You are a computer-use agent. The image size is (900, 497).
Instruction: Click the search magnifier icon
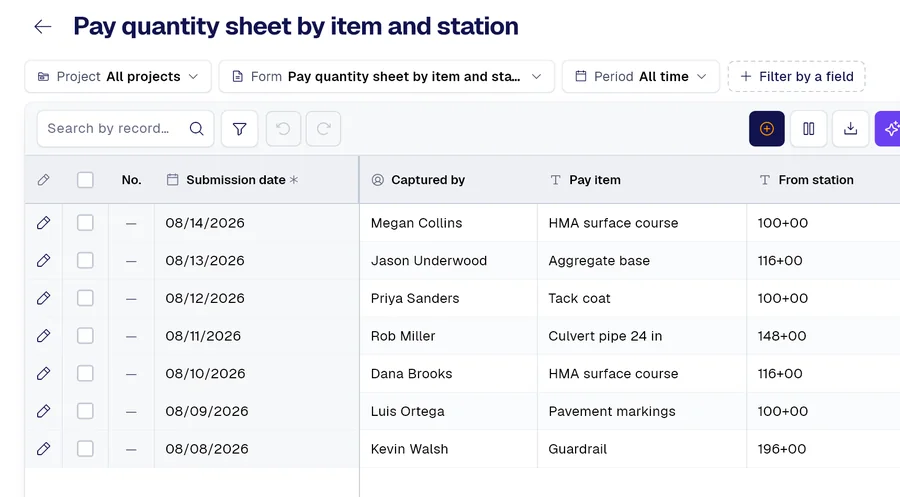[x=196, y=129]
